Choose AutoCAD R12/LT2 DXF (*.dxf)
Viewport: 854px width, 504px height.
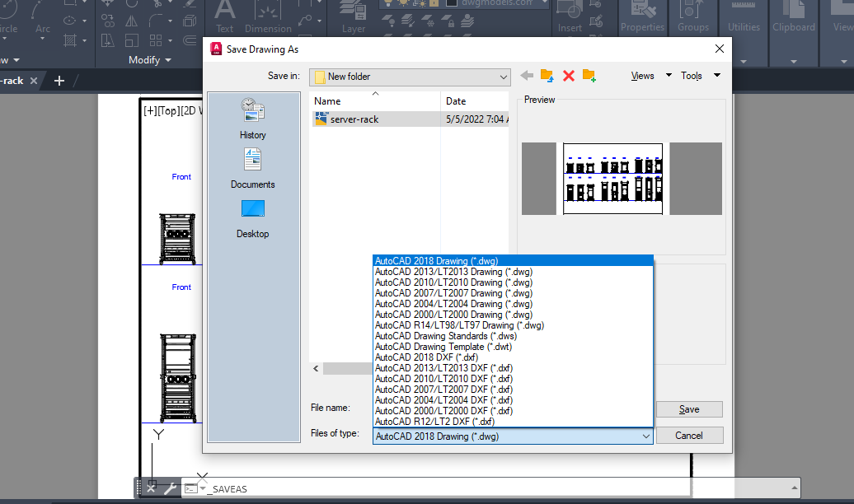[x=513, y=422]
